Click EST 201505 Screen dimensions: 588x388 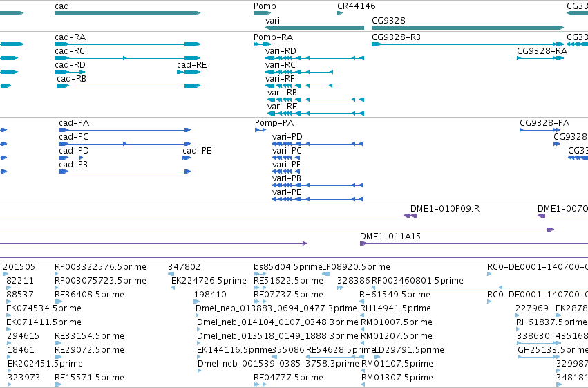(6, 274)
